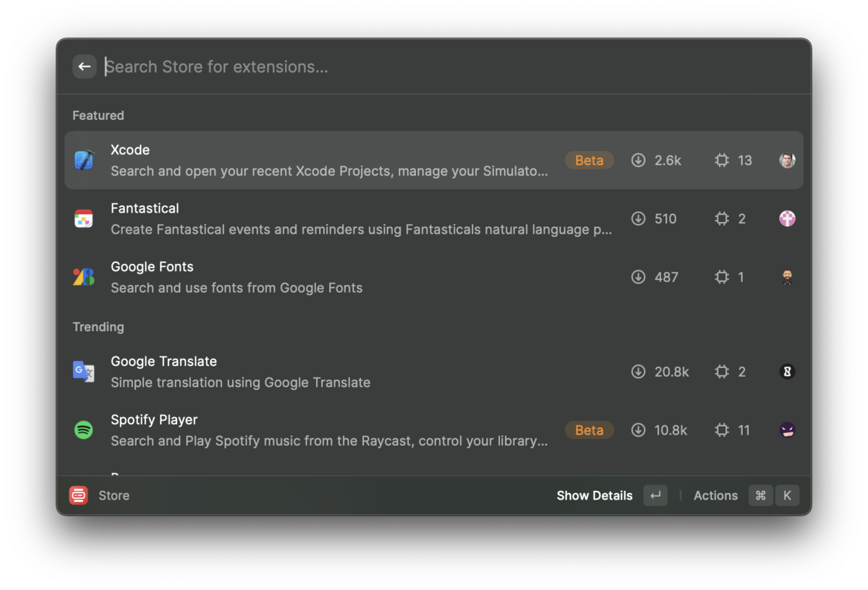Click Spotify Player commands count icon

(722, 430)
